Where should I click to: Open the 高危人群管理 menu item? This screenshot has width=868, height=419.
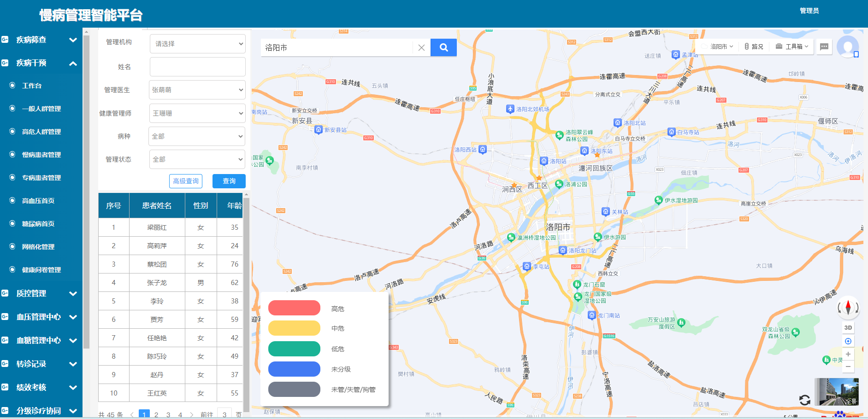coord(41,132)
